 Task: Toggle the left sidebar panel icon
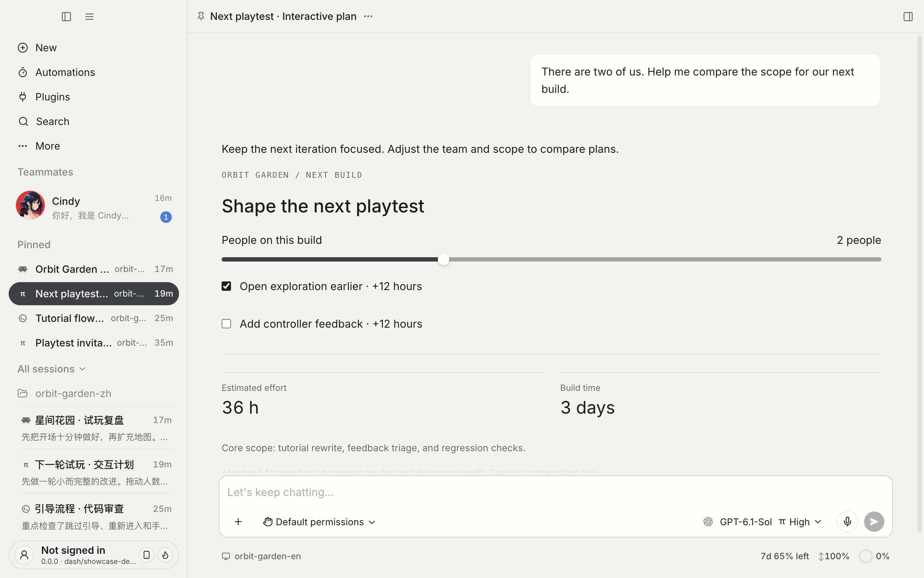tap(66, 17)
